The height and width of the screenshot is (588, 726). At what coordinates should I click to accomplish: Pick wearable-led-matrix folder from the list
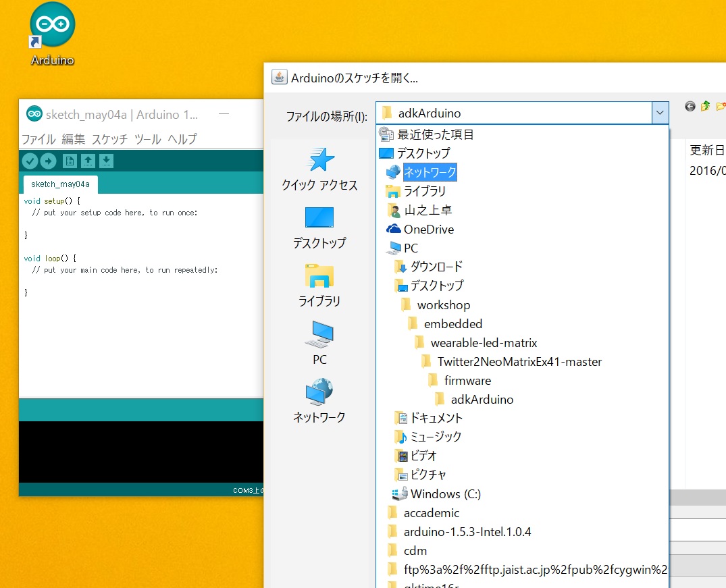click(x=484, y=343)
